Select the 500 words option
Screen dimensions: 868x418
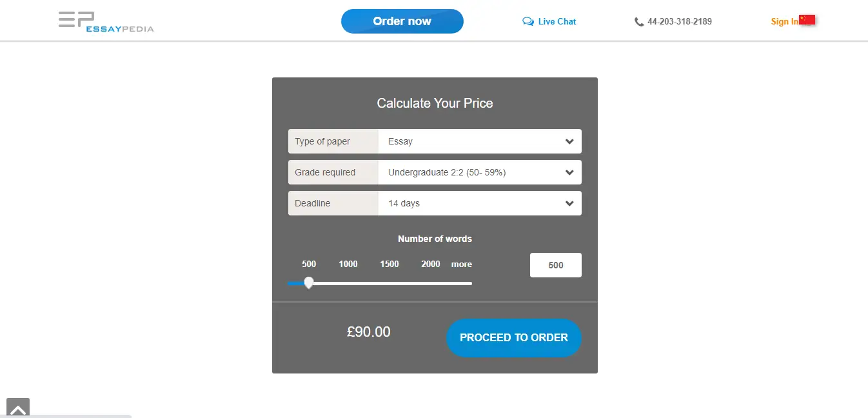point(308,264)
